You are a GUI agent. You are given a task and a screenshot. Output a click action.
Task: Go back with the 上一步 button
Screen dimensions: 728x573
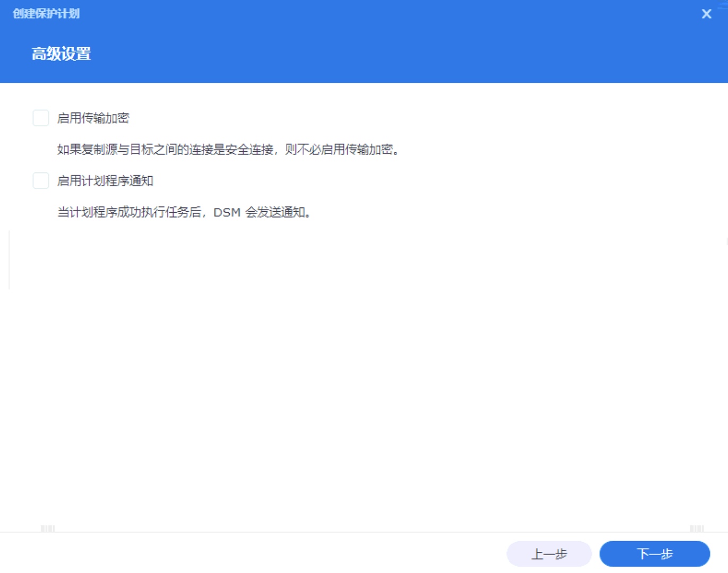point(549,554)
